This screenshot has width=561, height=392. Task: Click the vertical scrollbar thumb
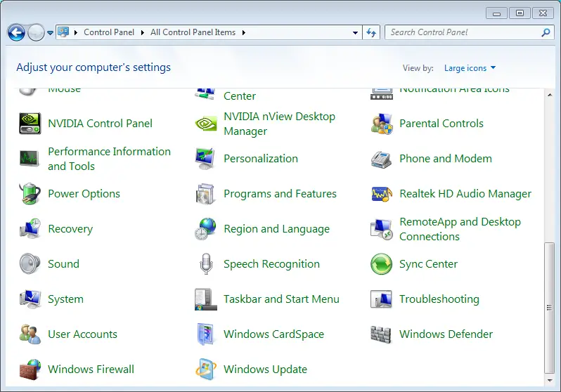pos(549,308)
